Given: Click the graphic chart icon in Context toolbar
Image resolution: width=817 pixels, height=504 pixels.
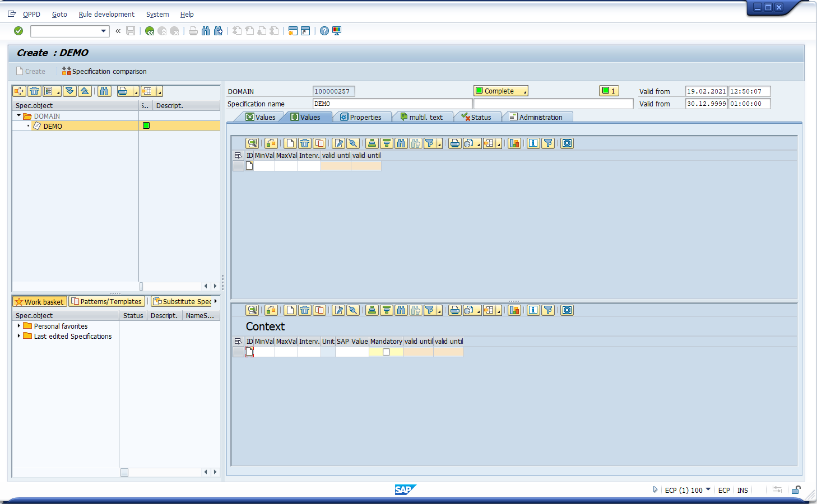Looking at the screenshot, I should (514, 310).
